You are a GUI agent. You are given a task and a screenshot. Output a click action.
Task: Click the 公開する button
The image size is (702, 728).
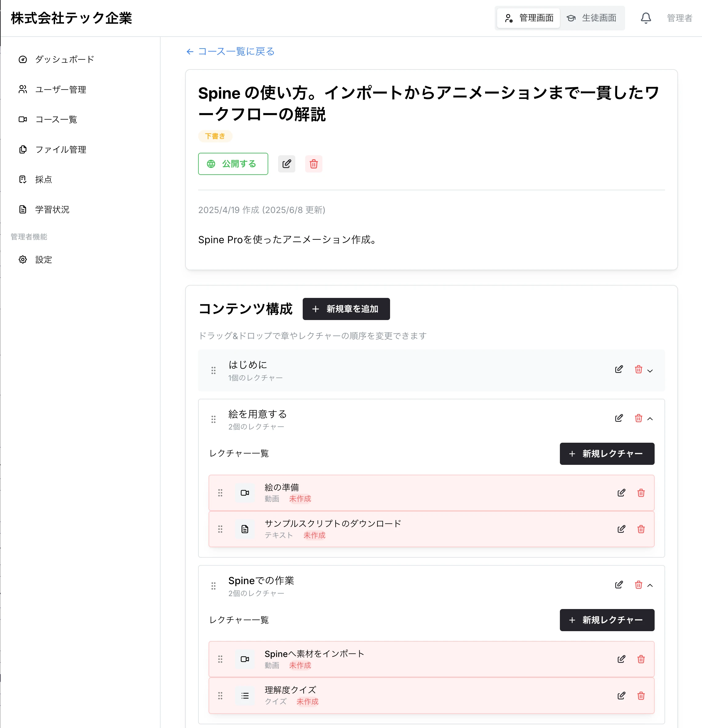click(233, 164)
